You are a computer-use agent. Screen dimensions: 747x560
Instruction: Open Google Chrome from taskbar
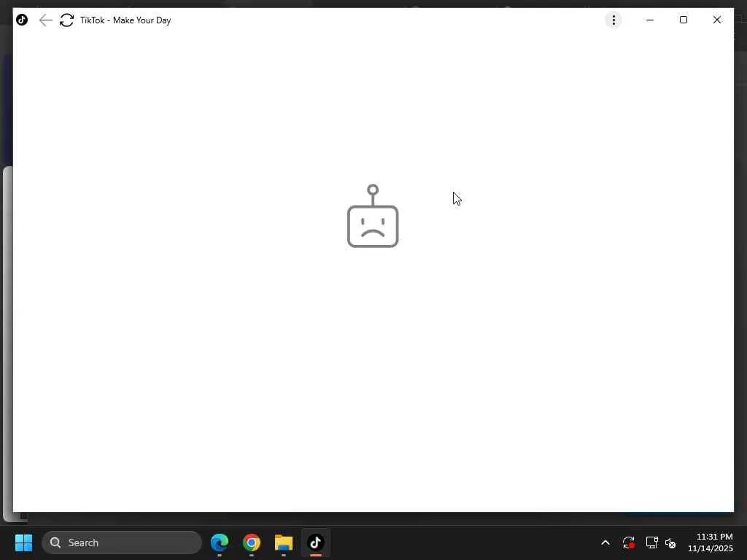252,542
